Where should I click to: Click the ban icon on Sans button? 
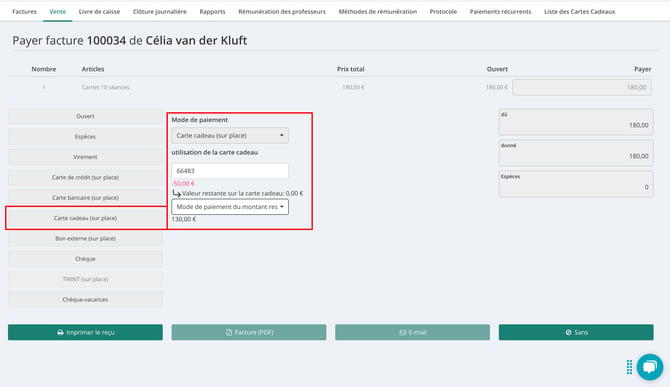coord(568,332)
